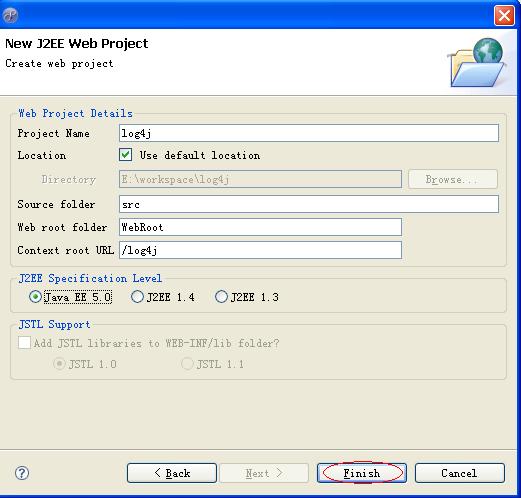
Task: Click the disabled Next button
Action: [x=264, y=473]
